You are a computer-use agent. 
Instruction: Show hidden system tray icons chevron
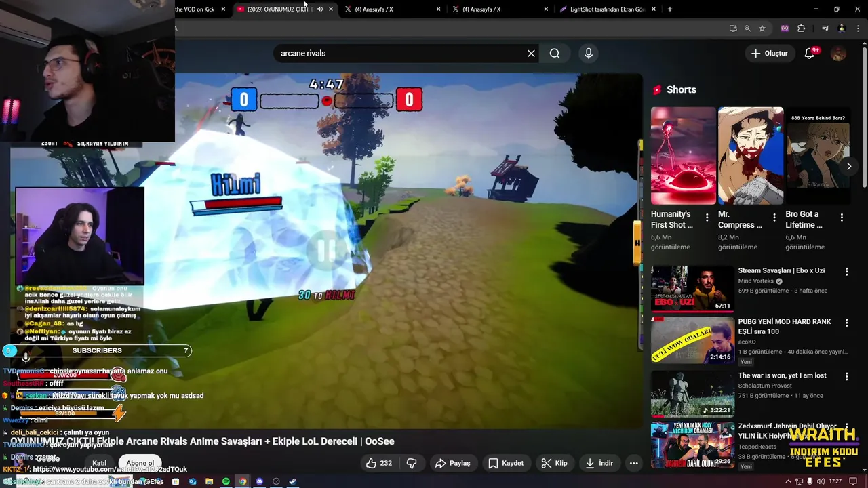tap(788, 481)
